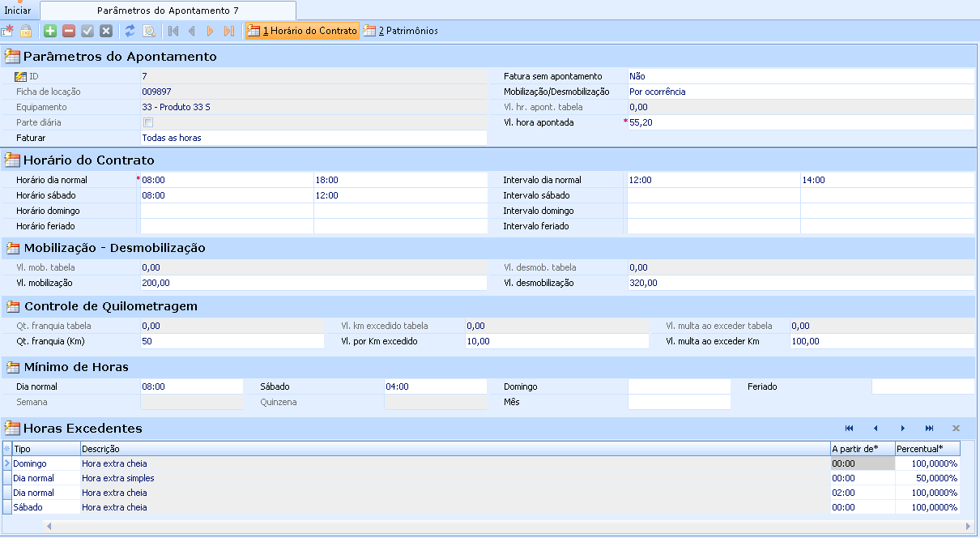Click the Vl. por Km excedido field

point(556,341)
